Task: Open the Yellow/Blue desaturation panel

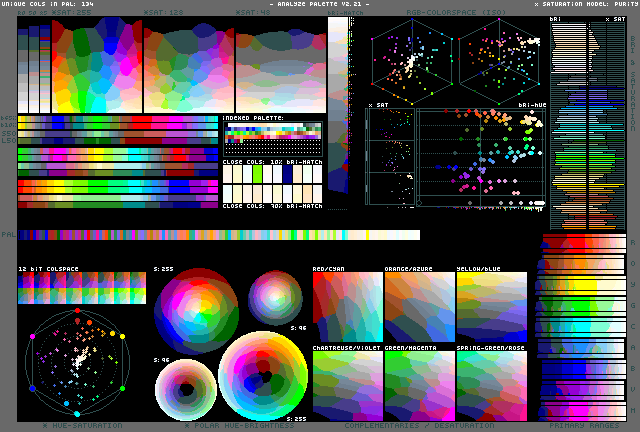Action: click(x=491, y=307)
